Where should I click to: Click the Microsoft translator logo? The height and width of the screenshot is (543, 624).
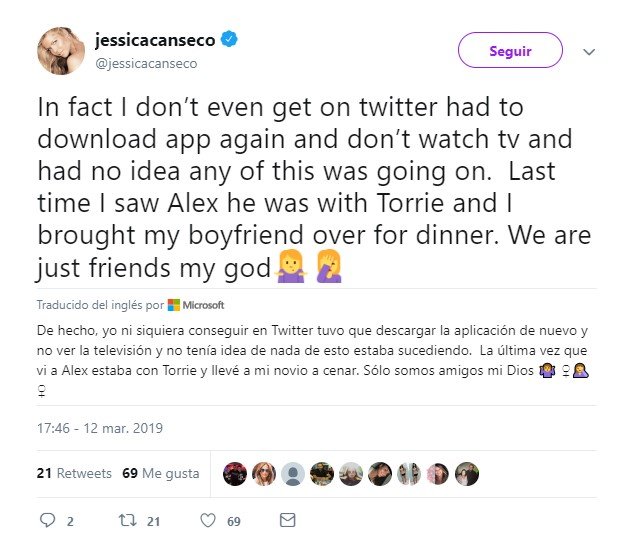pos(196,305)
